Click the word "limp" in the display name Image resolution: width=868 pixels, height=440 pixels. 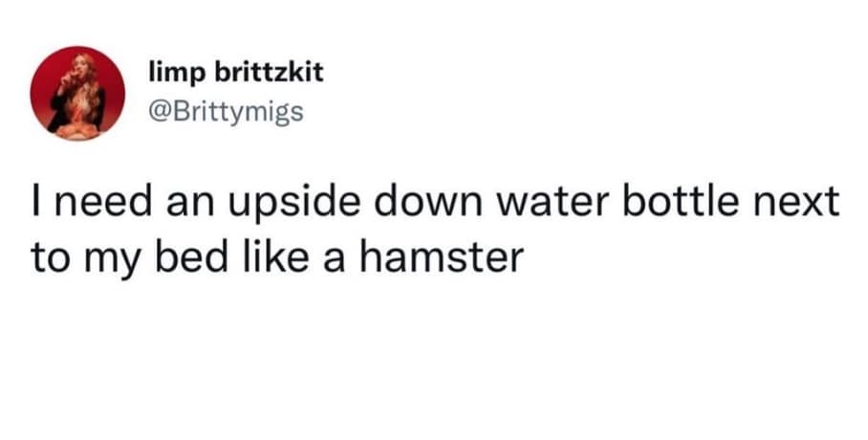pos(172,74)
